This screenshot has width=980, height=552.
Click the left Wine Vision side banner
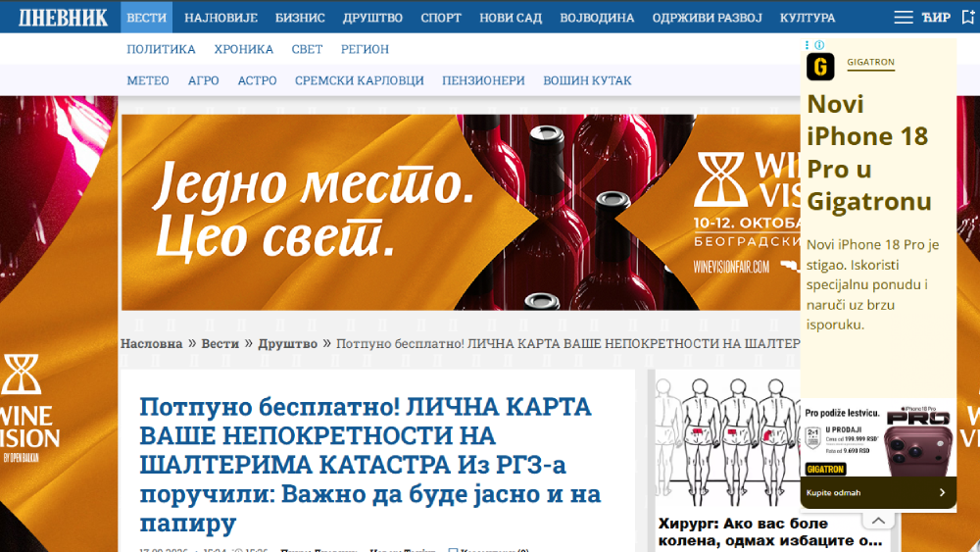(x=59, y=324)
